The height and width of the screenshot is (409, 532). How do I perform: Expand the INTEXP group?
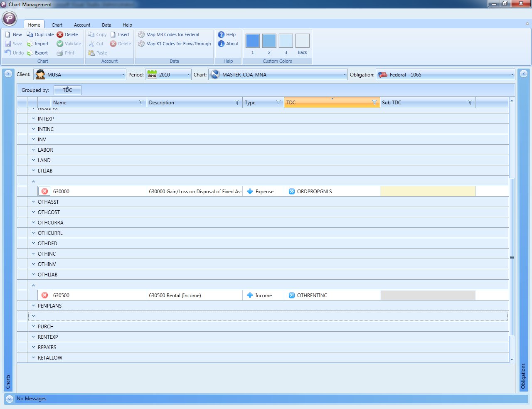click(x=33, y=118)
